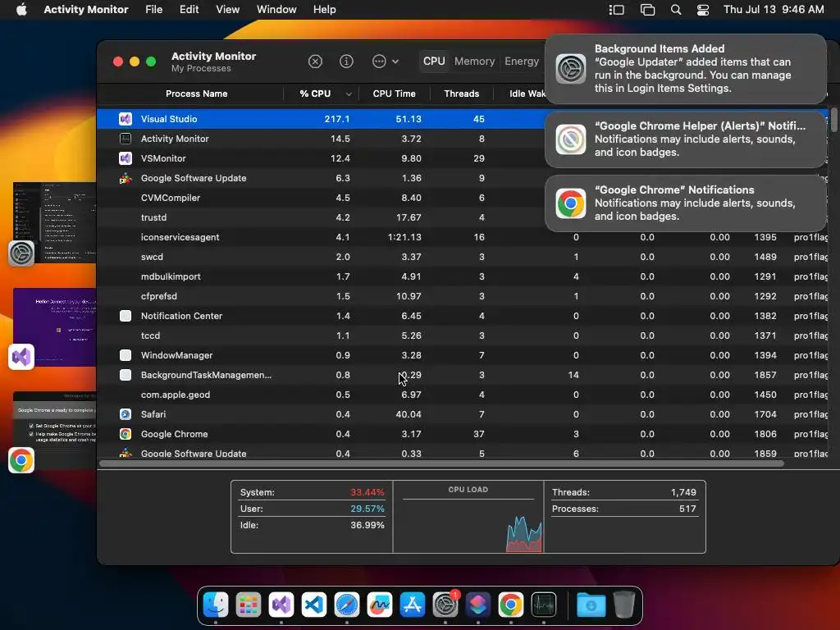Open Visual Studio Code from the Dock
The image size is (840, 630).
click(314, 605)
